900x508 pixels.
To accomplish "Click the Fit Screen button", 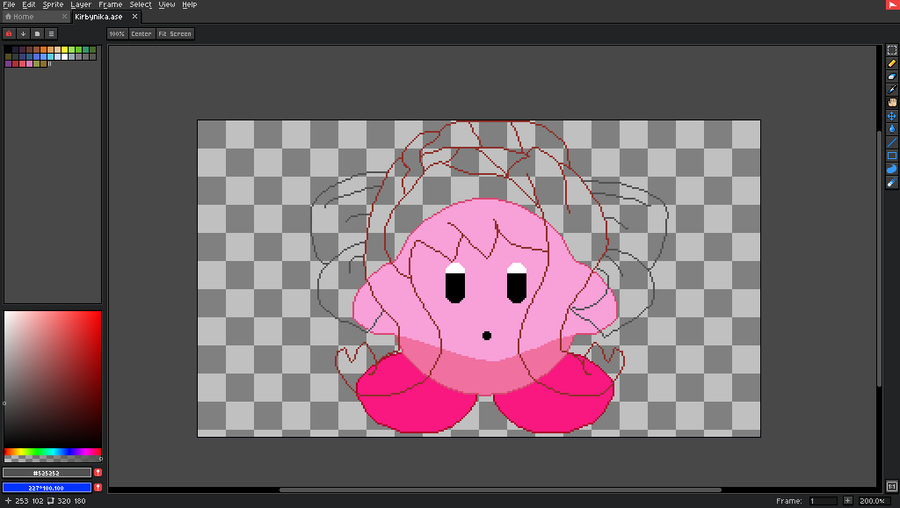I will pyautogui.click(x=175, y=34).
